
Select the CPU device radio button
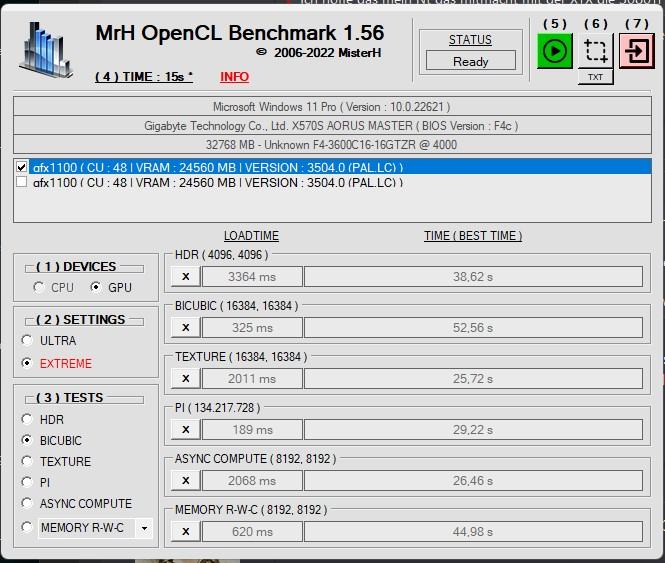click(39, 287)
